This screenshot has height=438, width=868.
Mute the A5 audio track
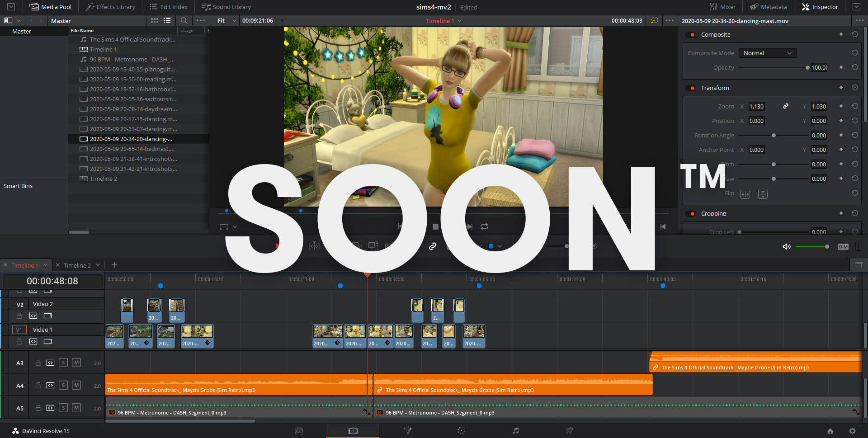pyautogui.click(x=76, y=408)
